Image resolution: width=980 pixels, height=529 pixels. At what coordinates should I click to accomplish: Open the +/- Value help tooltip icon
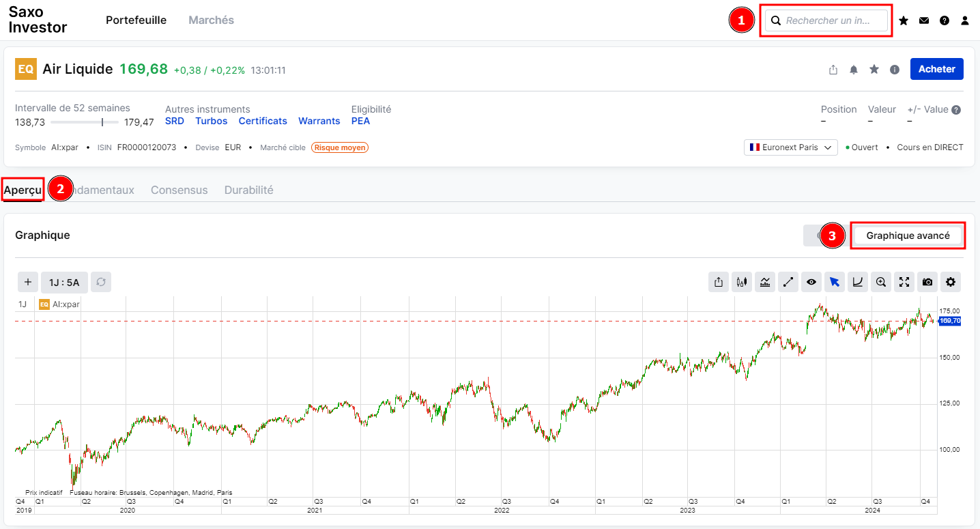coord(956,110)
